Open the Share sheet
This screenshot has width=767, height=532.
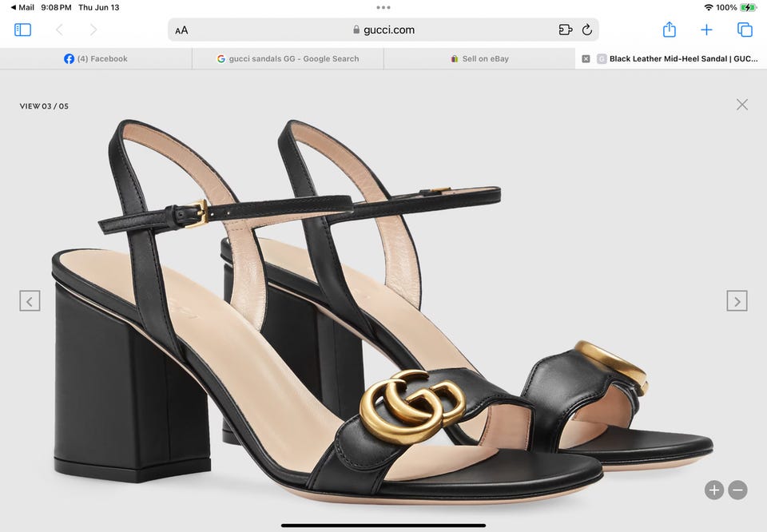pos(670,30)
